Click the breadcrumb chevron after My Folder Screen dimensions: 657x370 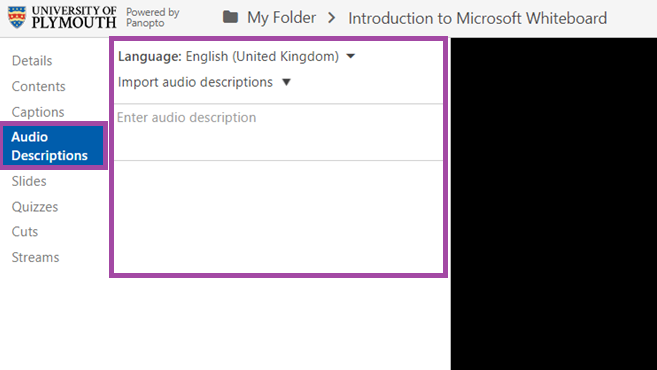331,18
